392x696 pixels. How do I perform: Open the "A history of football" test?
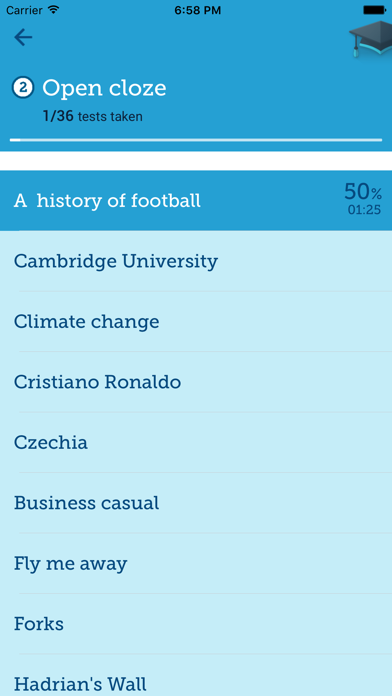coord(196,201)
